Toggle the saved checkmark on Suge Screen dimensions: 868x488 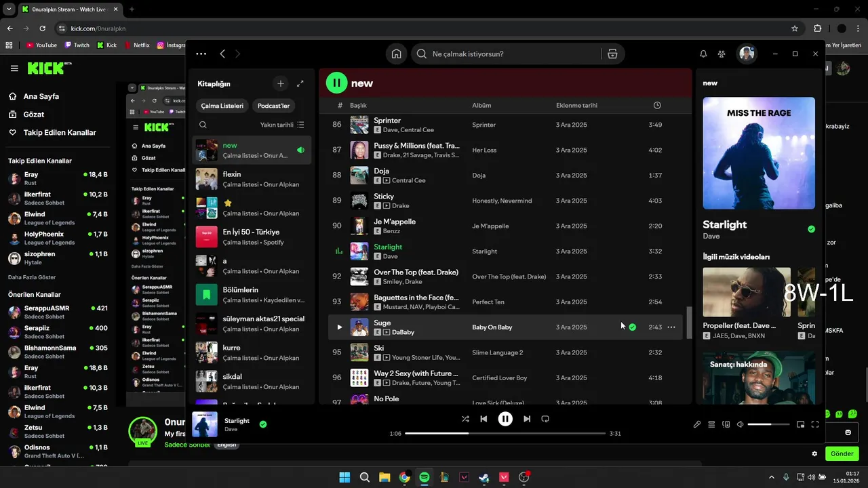tap(632, 327)
